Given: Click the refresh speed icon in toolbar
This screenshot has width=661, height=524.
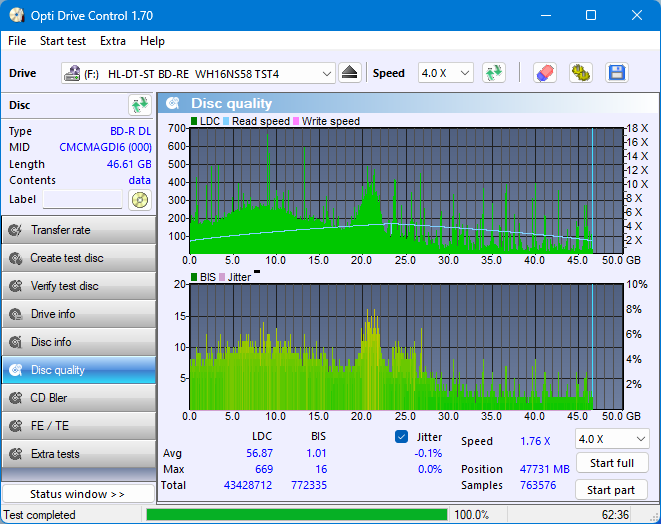Looking at the screenshot, I should tap(493, 73).
